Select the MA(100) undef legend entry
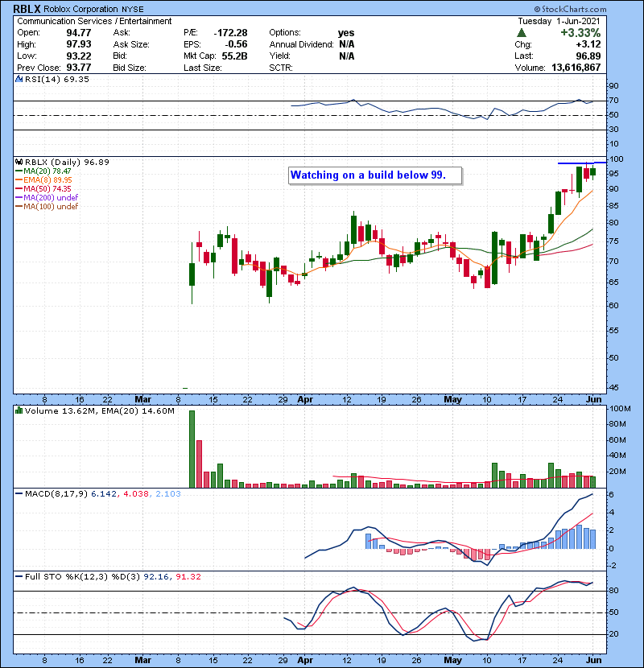Image resolution: width=644 pixels, height=668 pixels. click(47, 207)
